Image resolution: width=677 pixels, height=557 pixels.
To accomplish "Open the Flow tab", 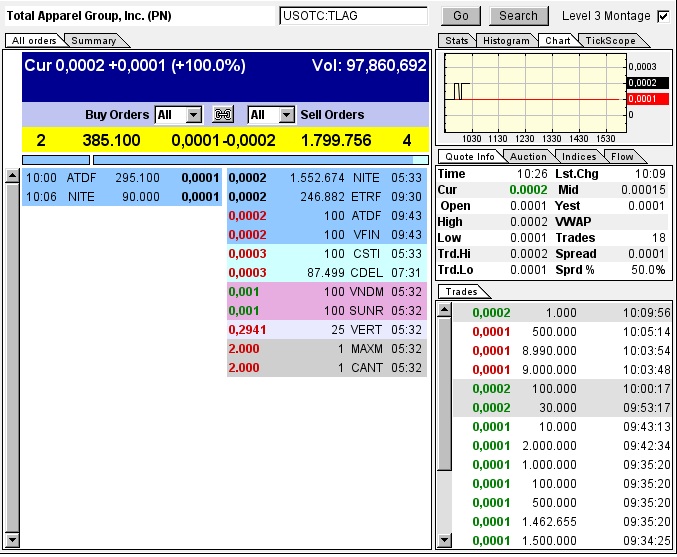I will coord(622,156).
